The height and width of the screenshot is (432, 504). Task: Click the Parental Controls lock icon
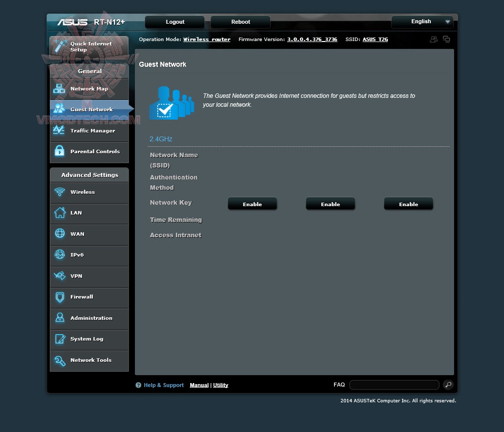click(59, 151)
